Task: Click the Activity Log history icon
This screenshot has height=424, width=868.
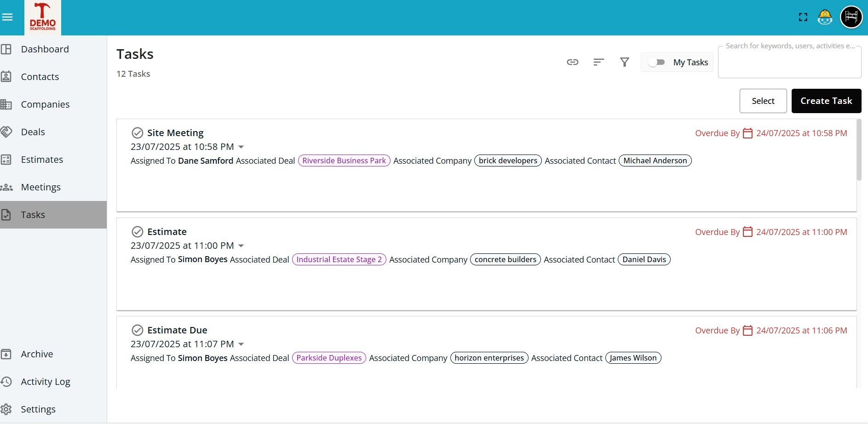Action: 6,382
